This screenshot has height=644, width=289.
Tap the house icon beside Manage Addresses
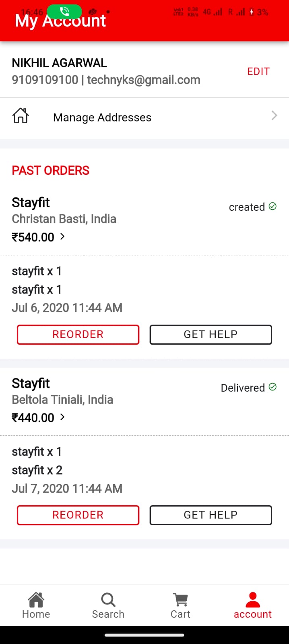(x=21, y=116)
